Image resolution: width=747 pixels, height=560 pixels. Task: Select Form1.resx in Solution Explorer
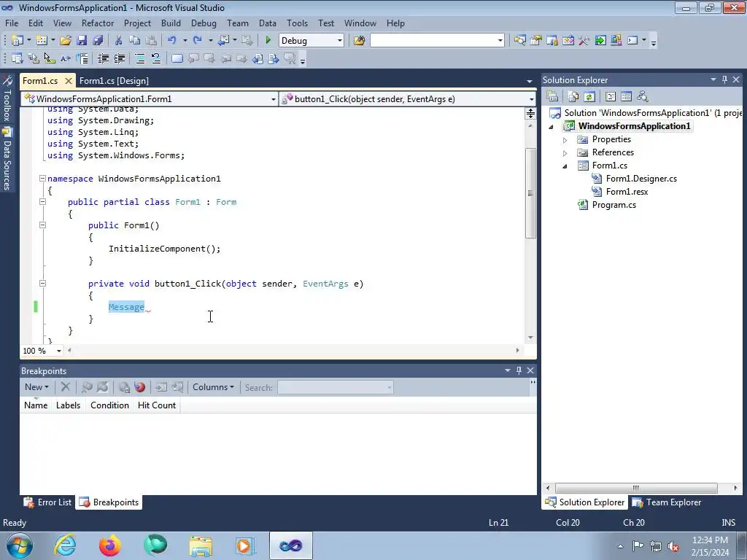627,192
